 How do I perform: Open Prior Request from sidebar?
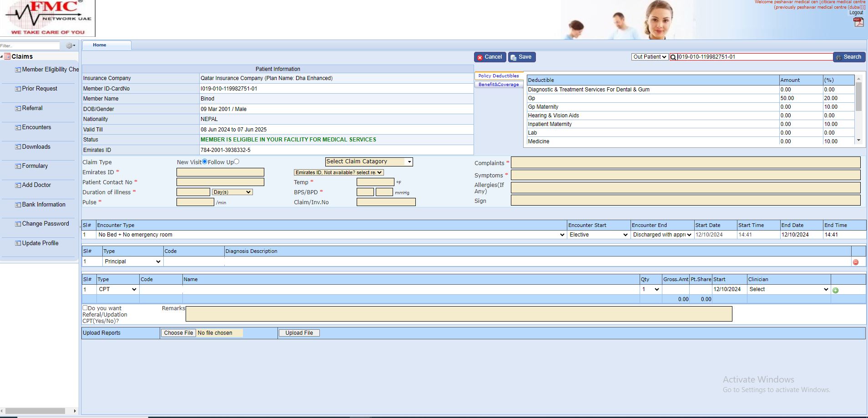40,89
